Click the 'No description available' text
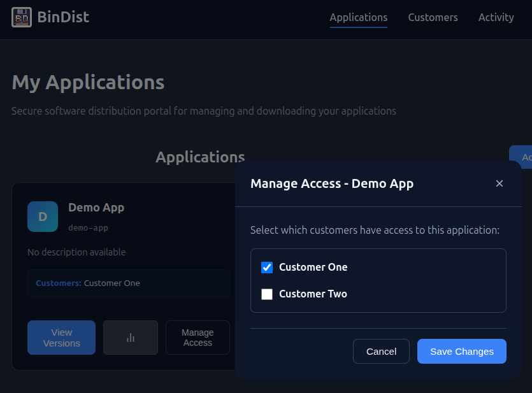The image size is (532, 393). point(76,252)
